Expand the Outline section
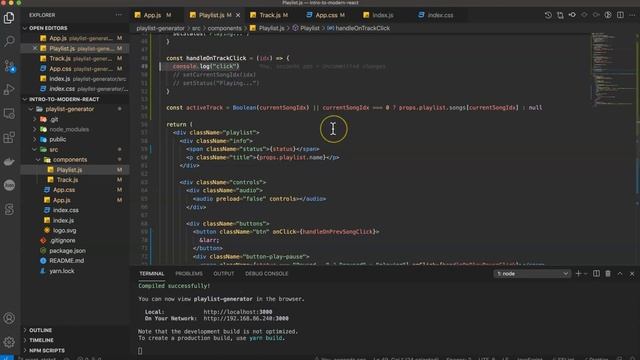The height and width of the screenshot is (360, 640). tap(40, 330)
